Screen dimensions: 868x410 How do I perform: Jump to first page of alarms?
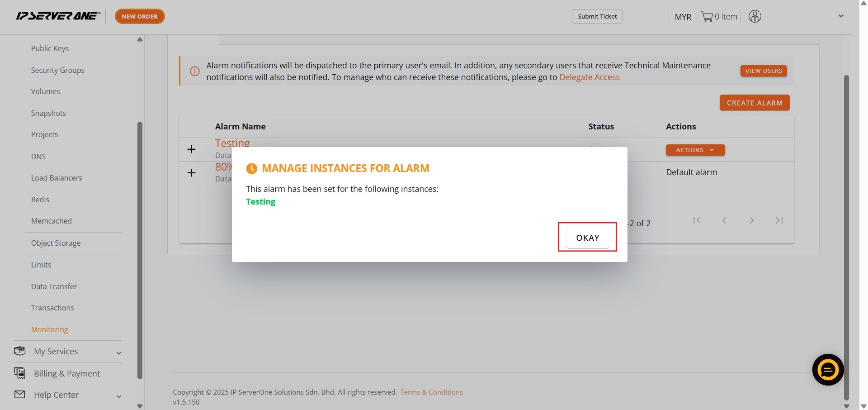(697, 220)
